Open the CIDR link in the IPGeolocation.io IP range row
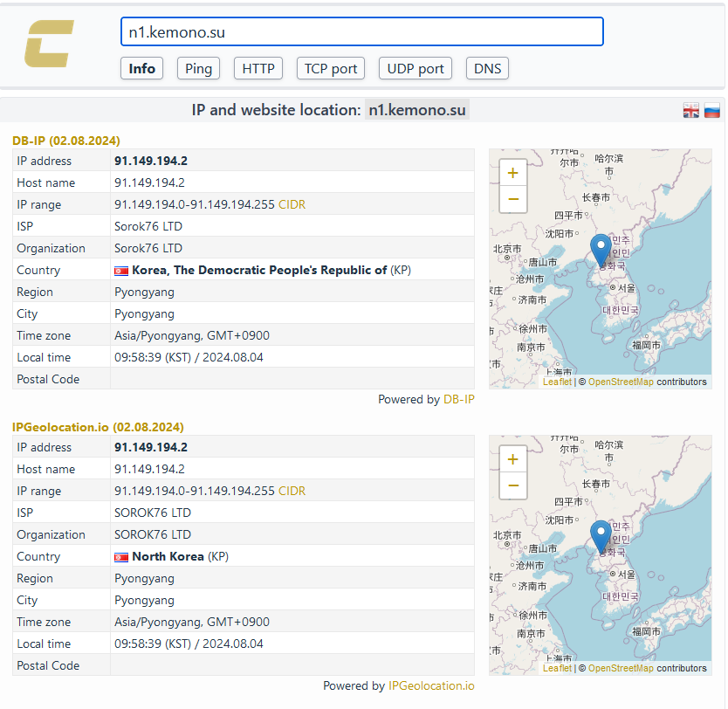 292,492
